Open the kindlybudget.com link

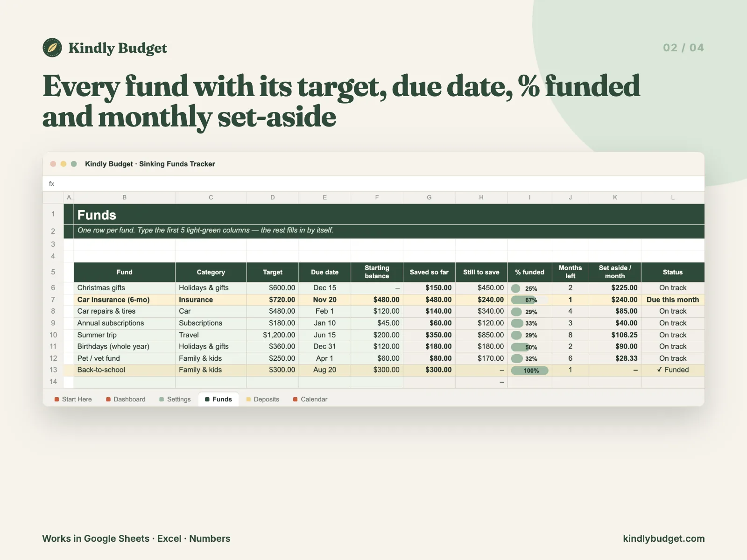coord(663,539)
